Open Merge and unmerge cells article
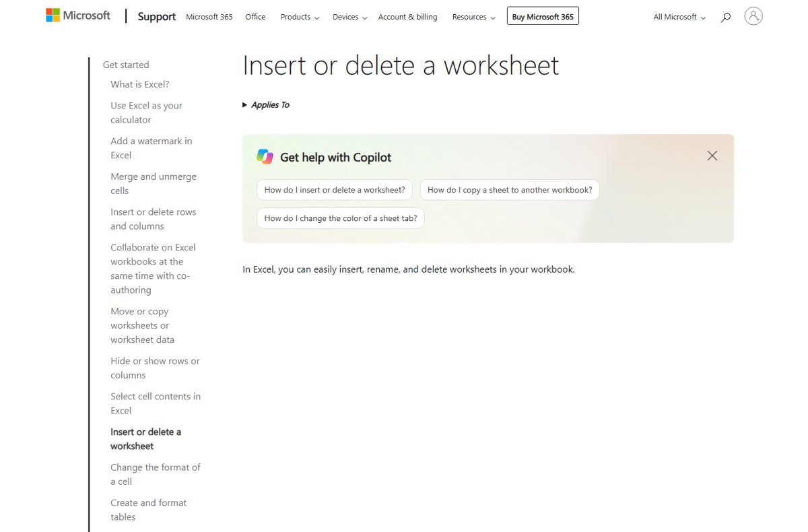The image size is (808, 532). (154, 184)
